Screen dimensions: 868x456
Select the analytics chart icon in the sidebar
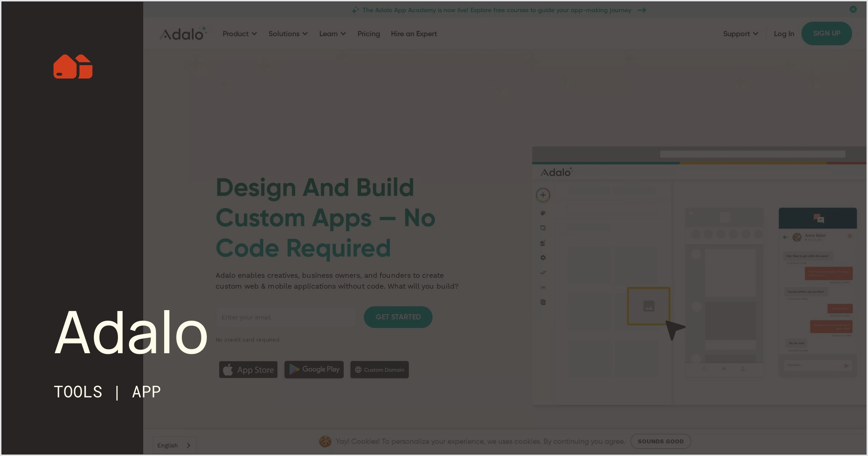click(x=543, y=287)
